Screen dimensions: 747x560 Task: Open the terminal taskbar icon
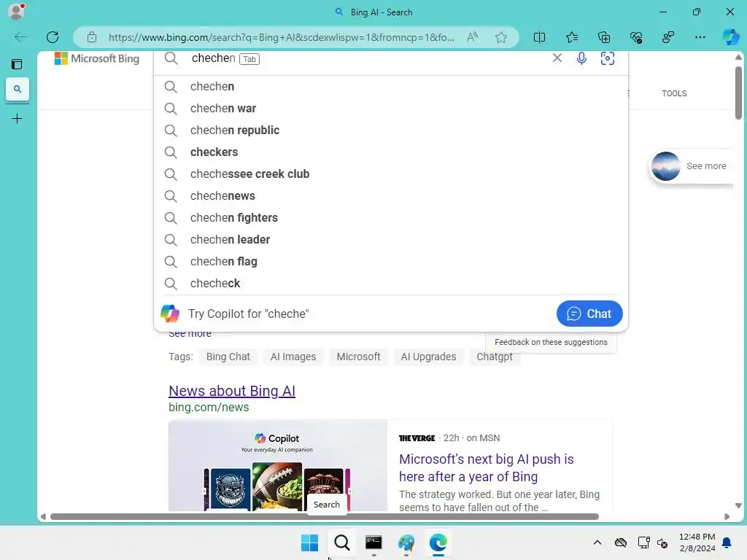pos(373,542)
